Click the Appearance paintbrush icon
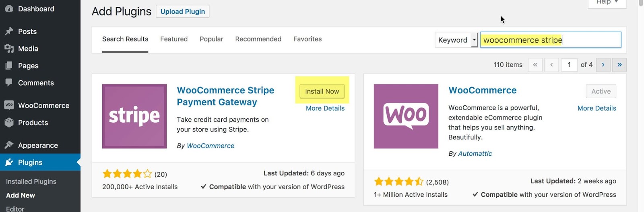Screen dimensions: 644x212 coord(9,145)
